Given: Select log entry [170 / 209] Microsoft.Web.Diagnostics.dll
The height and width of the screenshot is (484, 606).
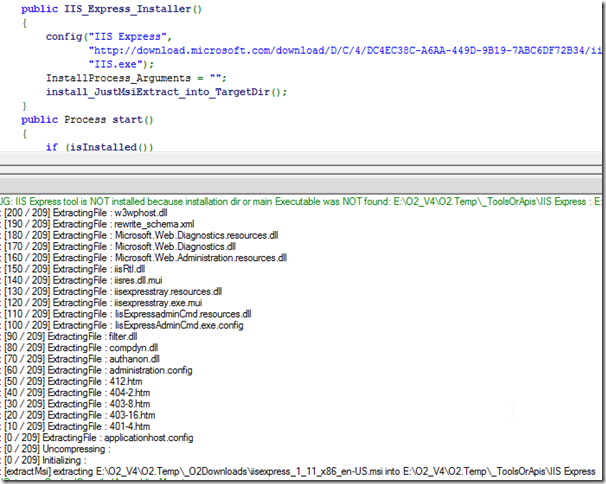Looking at the screenshot, I should tap(119, 246).
